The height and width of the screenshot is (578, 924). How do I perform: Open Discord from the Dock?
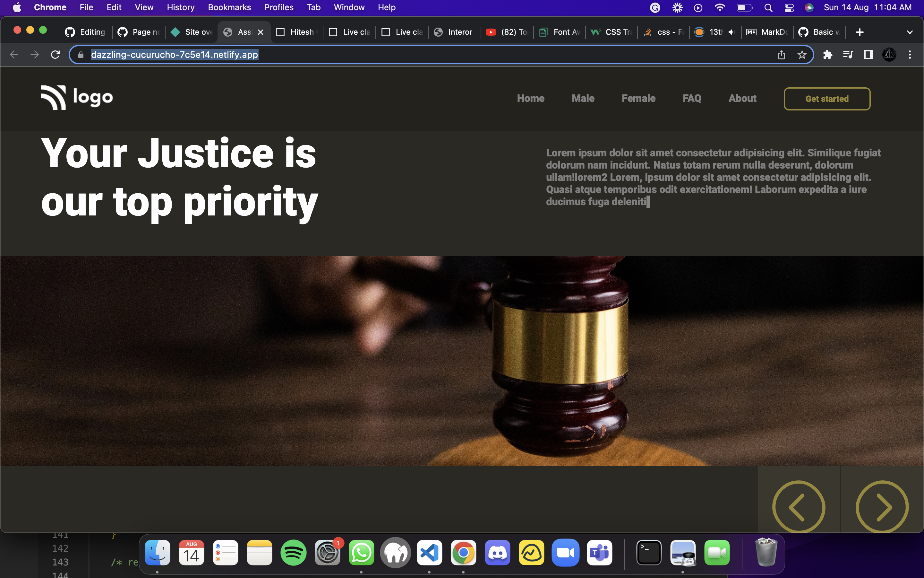[498, 553]
